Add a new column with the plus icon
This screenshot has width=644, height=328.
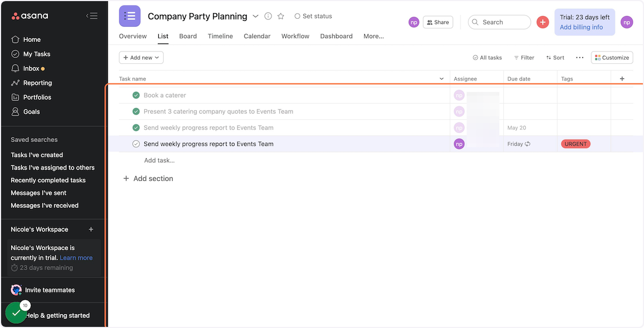click(x=622, y=79)
